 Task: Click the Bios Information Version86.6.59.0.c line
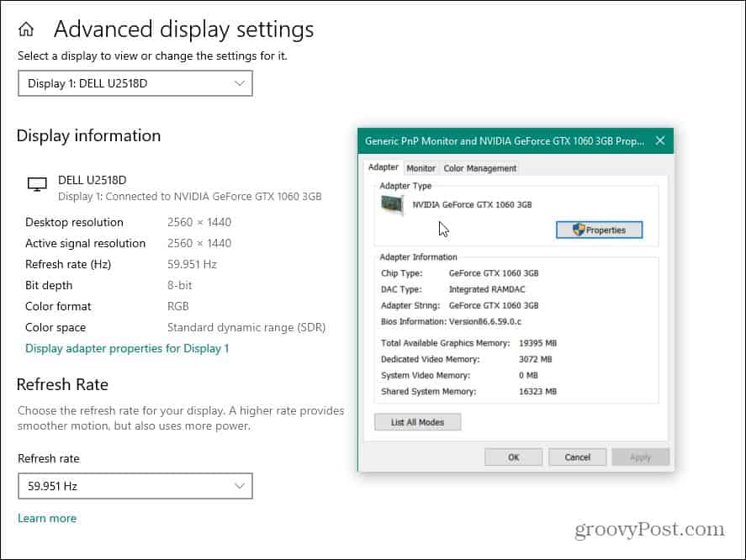tap(451, 322)
